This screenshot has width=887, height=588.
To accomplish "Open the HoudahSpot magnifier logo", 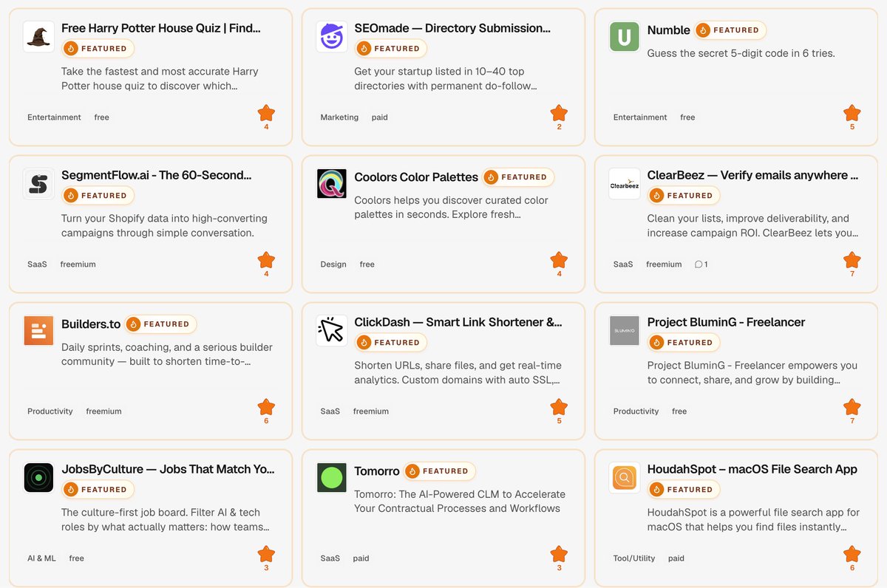I will point(625,478).
